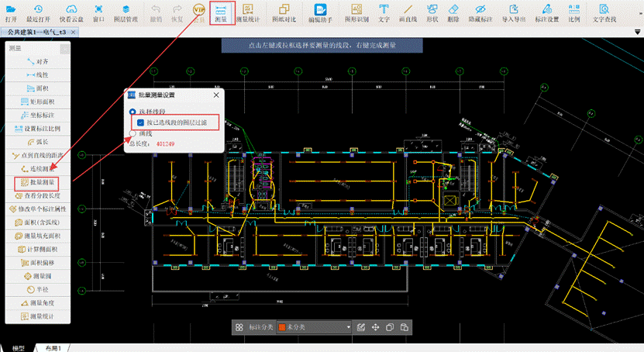Viewport: 644px width, 352px height.
Task: Start 图形识别 shape recognition
Action: pos(356,13)
